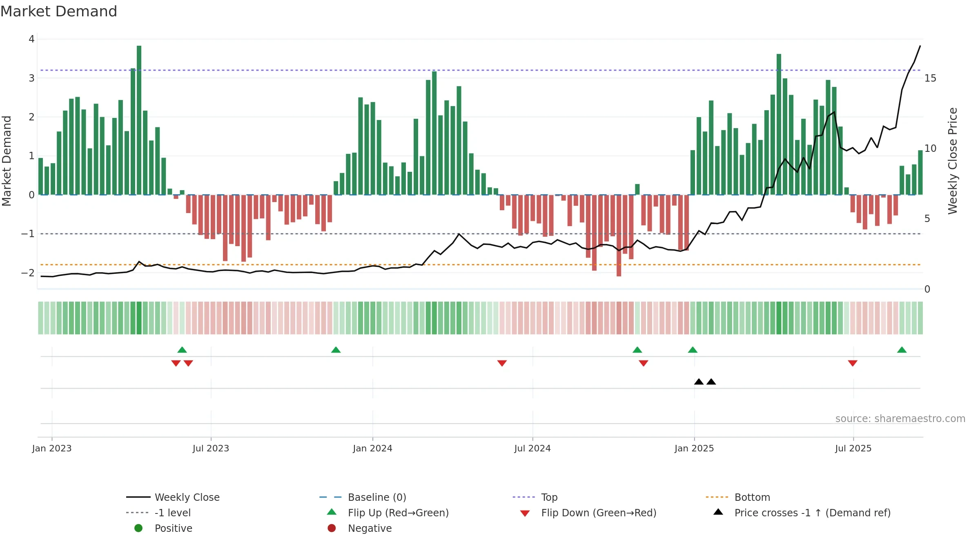Click the second of the two 2023 flip-down markers
The height and width of the screenshot is (551, 980).
point(188,363)
